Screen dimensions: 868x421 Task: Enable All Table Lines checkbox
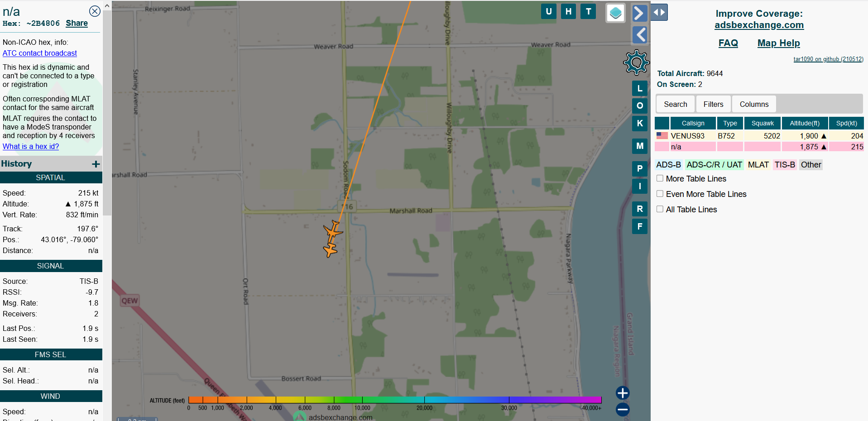pyautogui.click(x=660, y=209)
